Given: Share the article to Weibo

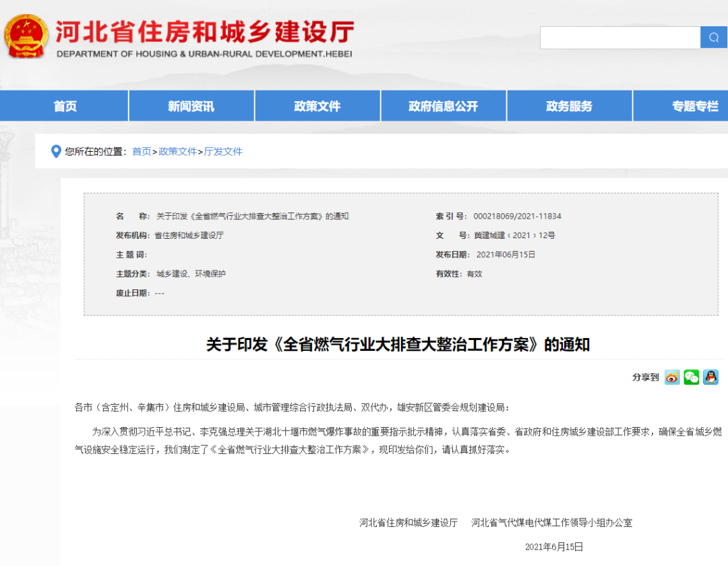Looking at the screenshot, I should pos(672,377).
